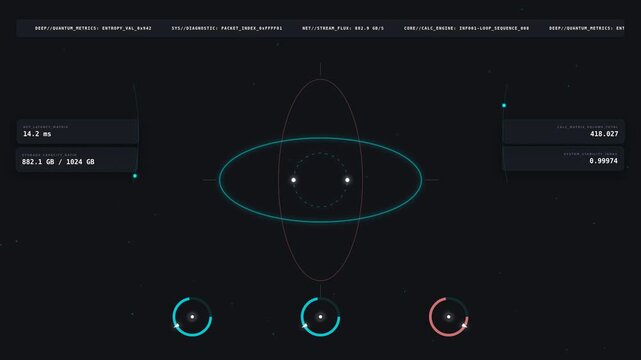Select the 418.027 metric card

point(563,131)
